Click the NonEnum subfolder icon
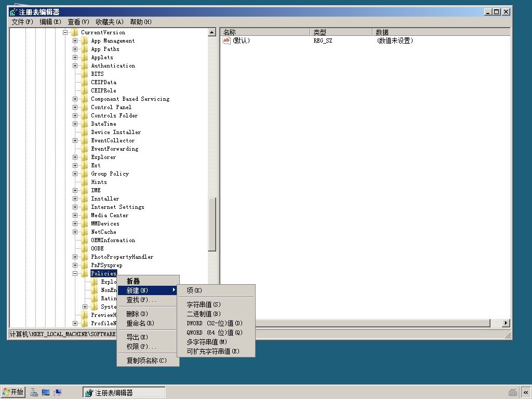 point(95,290)
